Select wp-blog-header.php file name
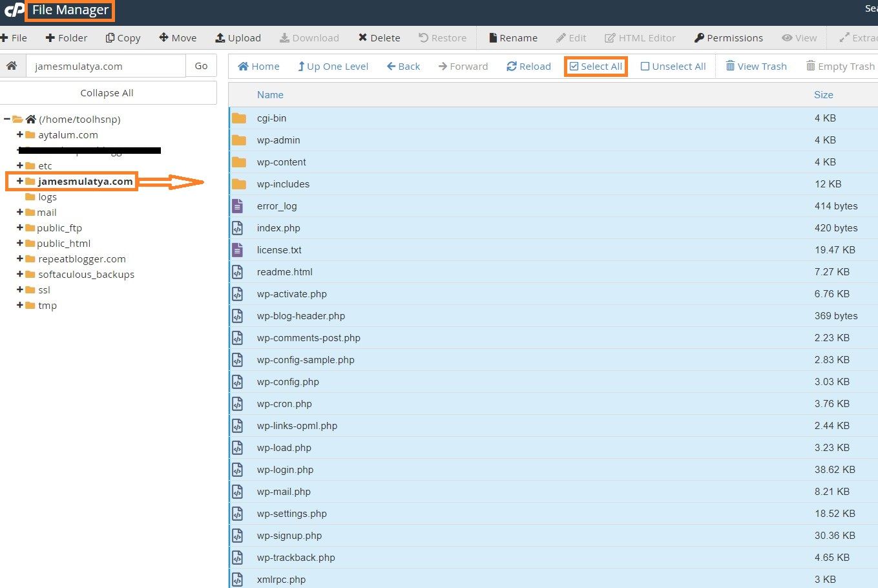This screenshot has width=878, height=588. (301, 316)
